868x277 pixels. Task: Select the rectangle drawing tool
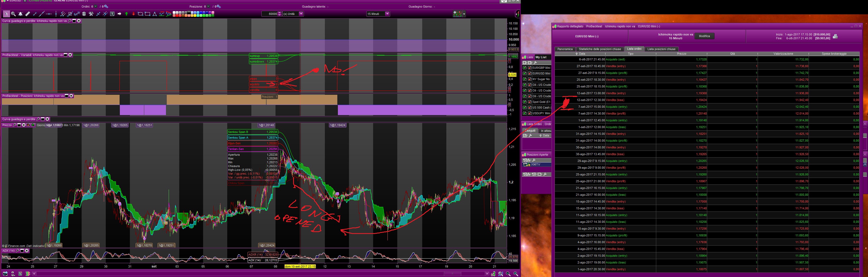[x=148, y=14]
